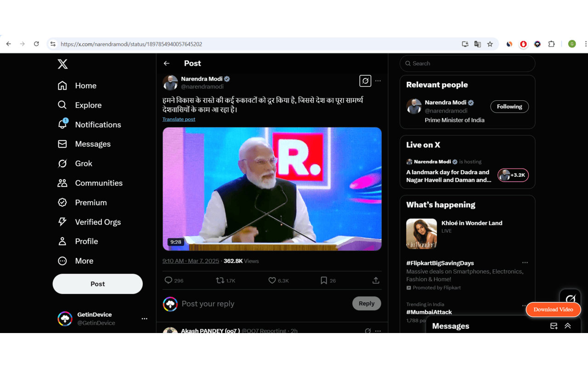This screenshot has width=588, height=368.
Task: Click the new message compose icon
Action: coord(554,326)
